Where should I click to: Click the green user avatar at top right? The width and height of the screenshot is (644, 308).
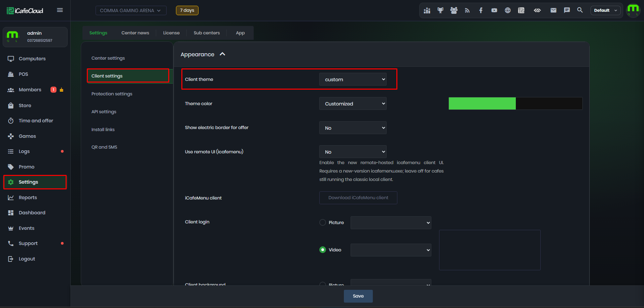tap(633, 10)
